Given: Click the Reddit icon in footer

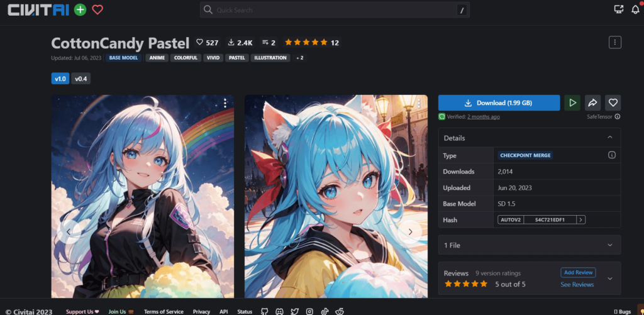Looking at the screenshot, I should (x=340, y=311).
